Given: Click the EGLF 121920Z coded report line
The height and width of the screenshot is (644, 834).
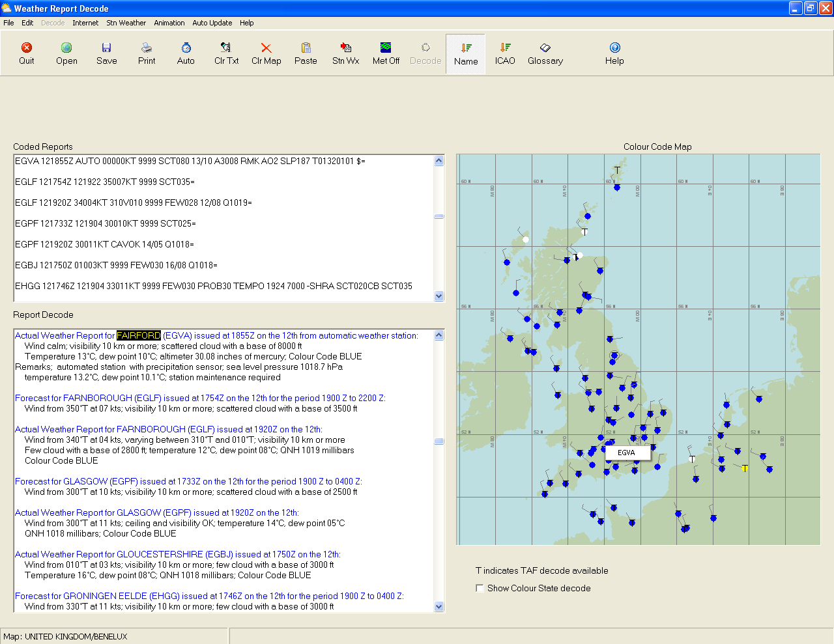Looking at the screenshot, I should coord(134,203).
